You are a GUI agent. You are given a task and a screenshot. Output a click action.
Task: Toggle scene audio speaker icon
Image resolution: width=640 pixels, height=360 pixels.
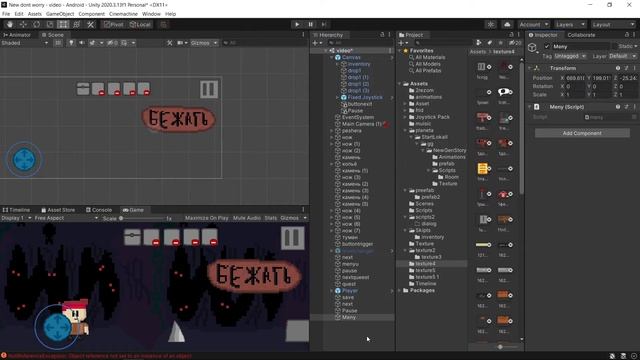pos(82,43)
